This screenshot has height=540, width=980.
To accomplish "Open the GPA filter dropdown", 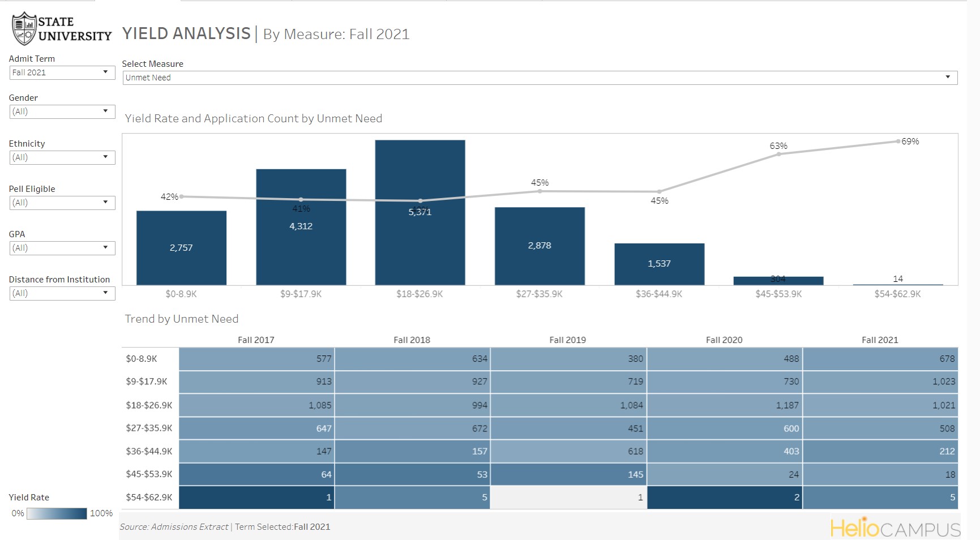I will 62,248.
